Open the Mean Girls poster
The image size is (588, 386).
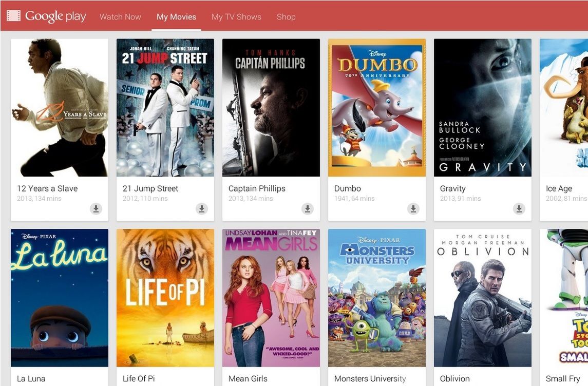tap(271, 298)
